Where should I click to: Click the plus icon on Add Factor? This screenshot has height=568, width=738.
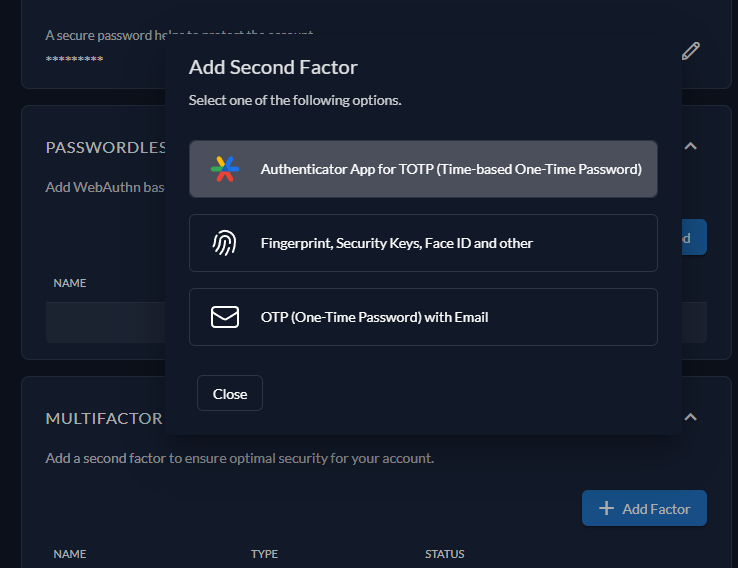606,509
